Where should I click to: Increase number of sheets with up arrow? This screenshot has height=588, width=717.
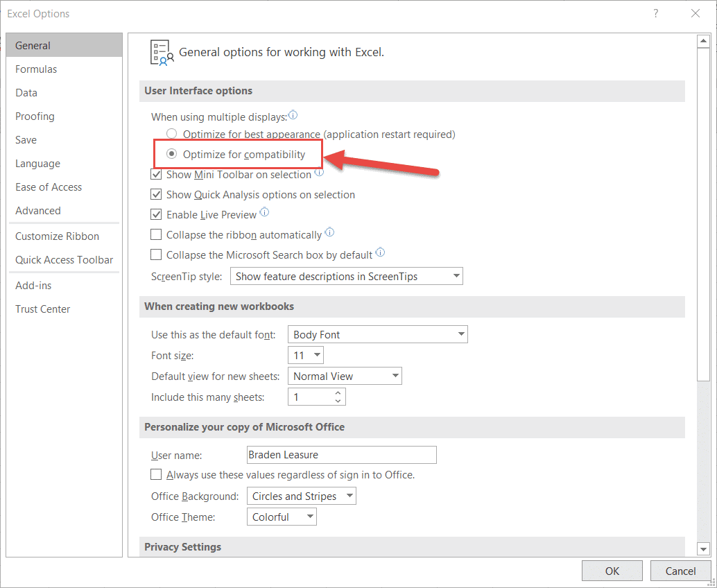point(338,392)
